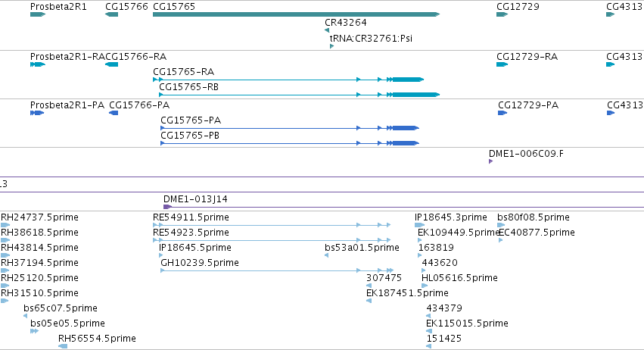Select the CG15765-PB protein feature

[x=290, y=143]
